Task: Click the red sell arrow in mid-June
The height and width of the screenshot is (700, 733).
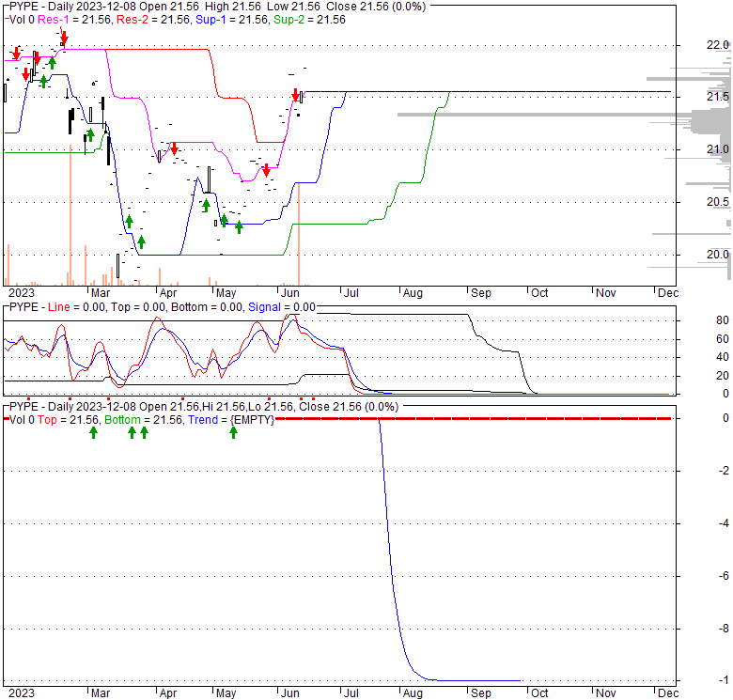Action: tap(296, 96)
